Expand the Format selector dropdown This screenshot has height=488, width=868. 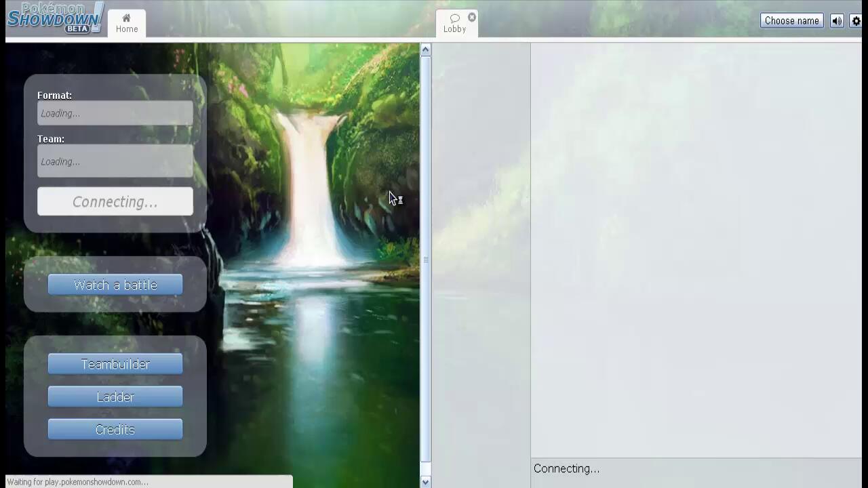(x=115, y=113)
